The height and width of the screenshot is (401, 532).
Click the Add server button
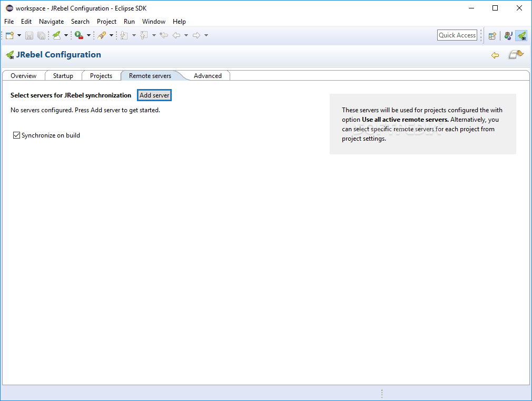154,95
